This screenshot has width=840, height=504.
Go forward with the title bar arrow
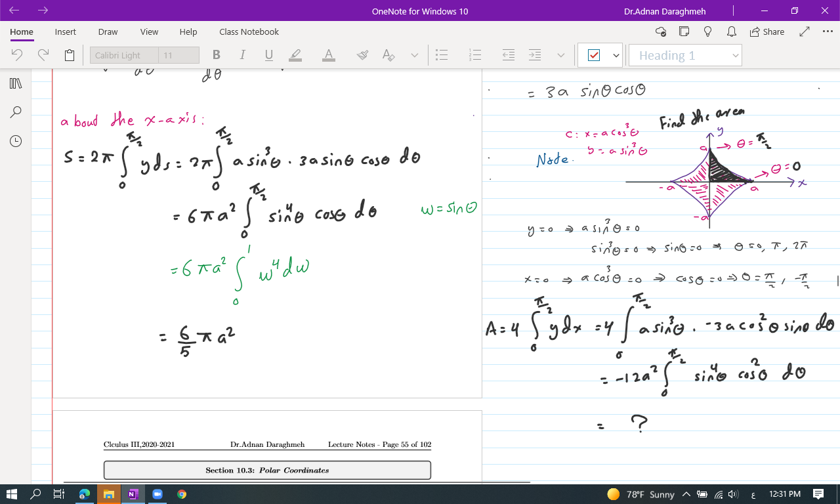(43, 10)
